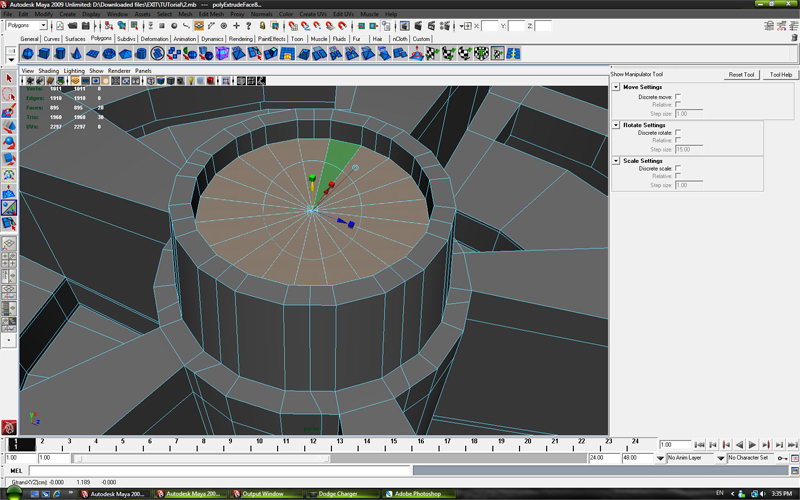800x500 pixels.
Task: Enable Discrete move checkbox
Action: point(678,97)
